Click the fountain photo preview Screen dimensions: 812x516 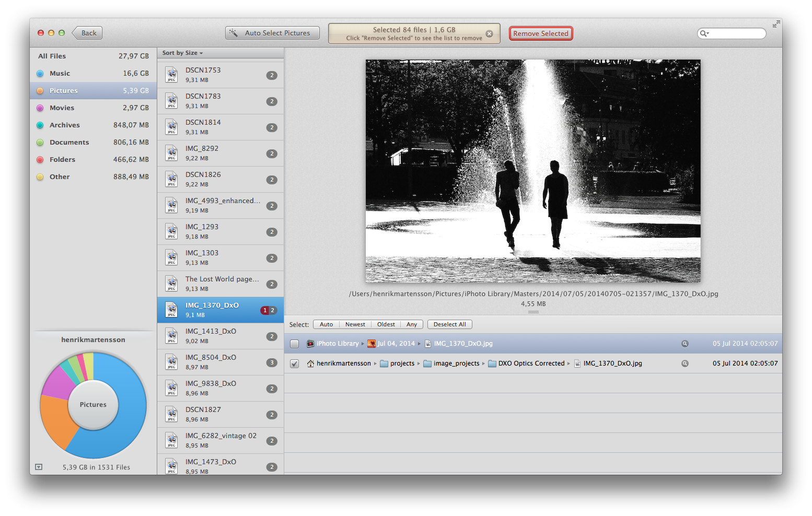(533, 171)
